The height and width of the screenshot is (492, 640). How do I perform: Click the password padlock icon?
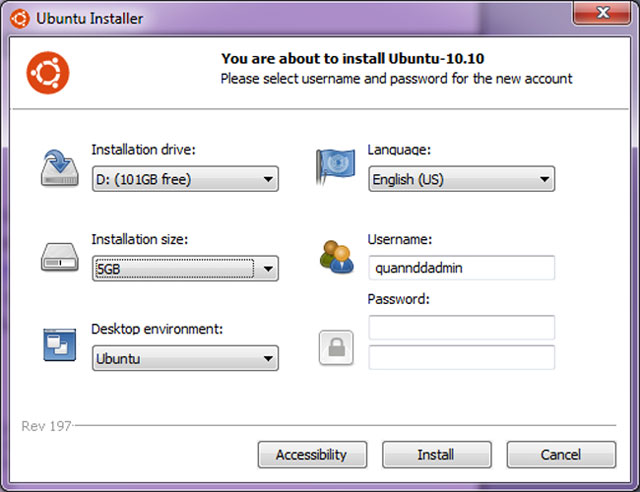click(335, 347)
